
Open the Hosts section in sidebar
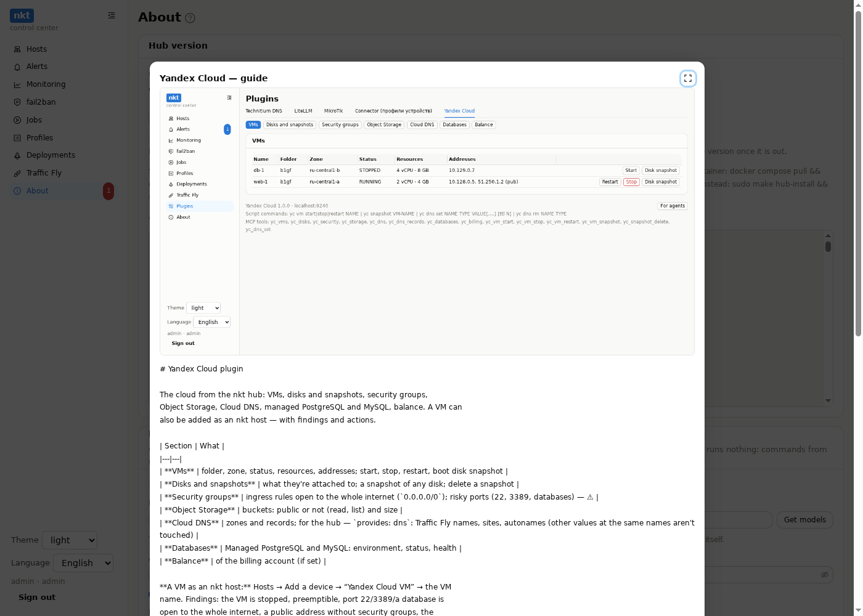tap(63, 49)
